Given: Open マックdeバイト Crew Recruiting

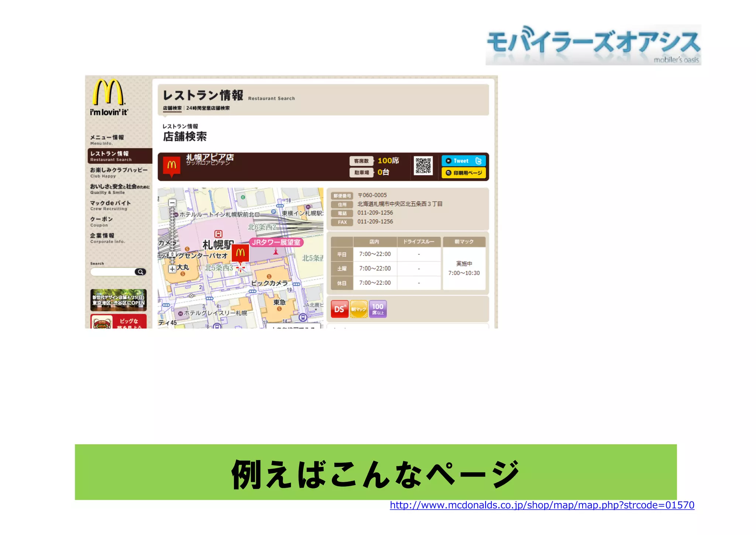Looking at the screenshot, I should pyautogui.click(x=110, y=205).
